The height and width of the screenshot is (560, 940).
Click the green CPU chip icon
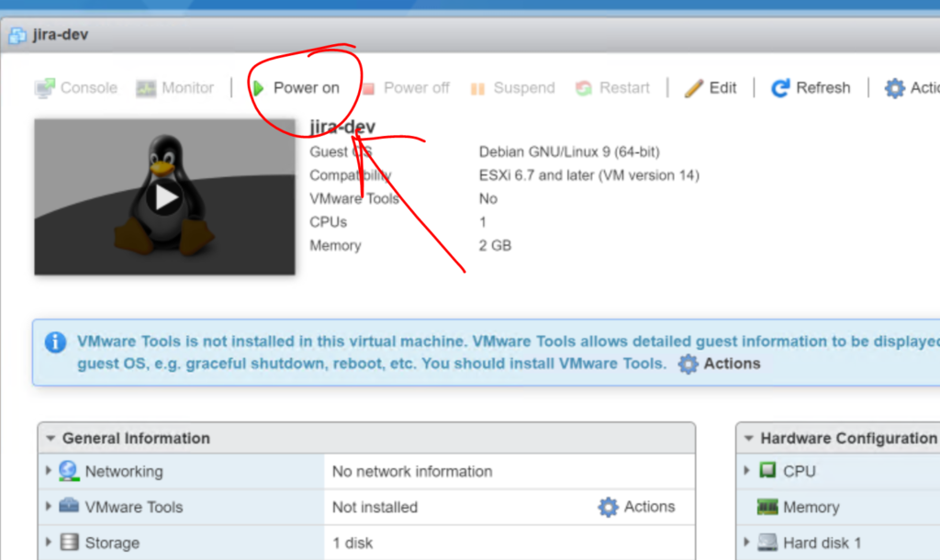point(767,470)
